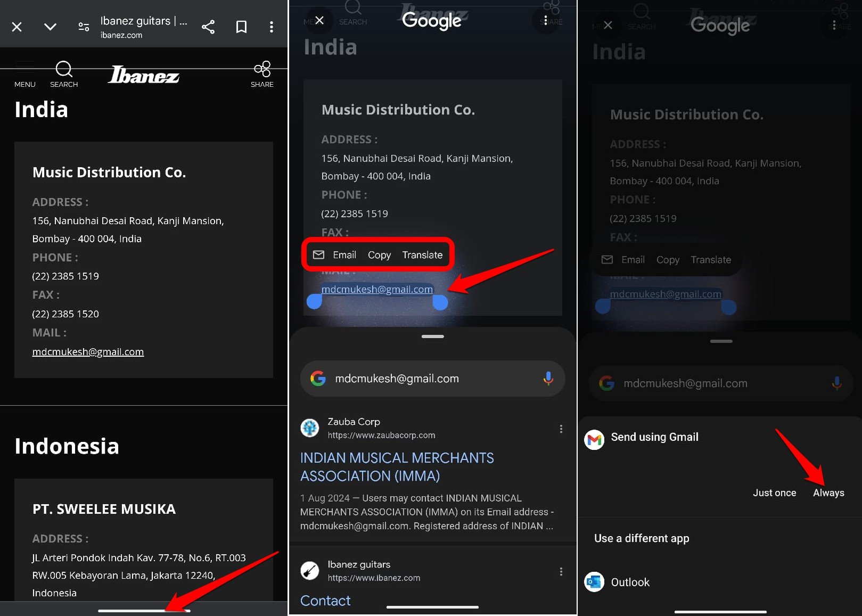The image size is (862, 616).
Task: Select Always to set Gmail as default
Action: click(827, 492)
